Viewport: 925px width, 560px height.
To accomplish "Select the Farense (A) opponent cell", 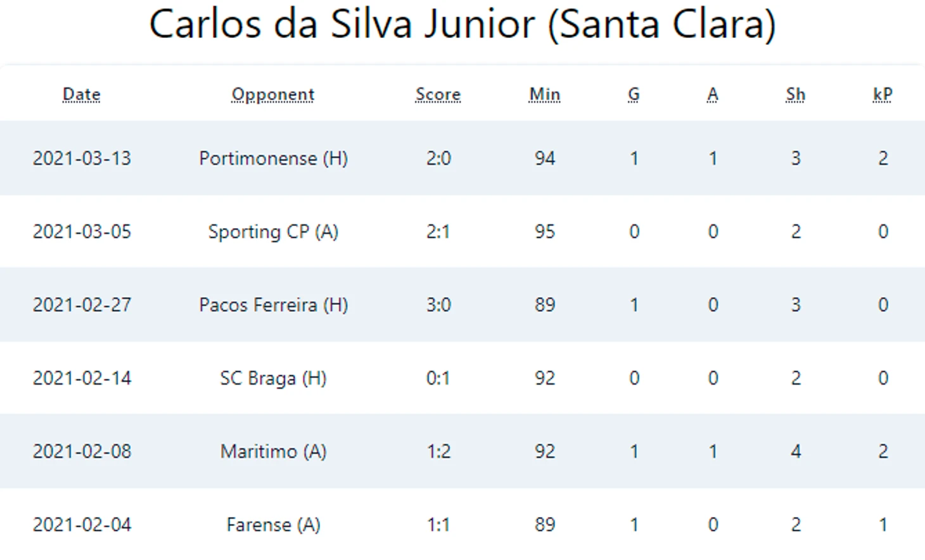I will click(274, 525).
